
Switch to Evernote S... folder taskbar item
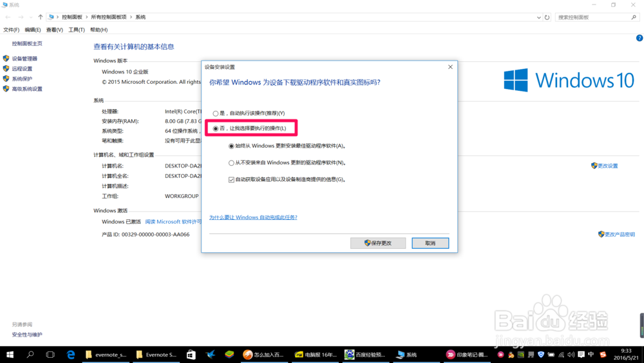[x=156, y=355]
